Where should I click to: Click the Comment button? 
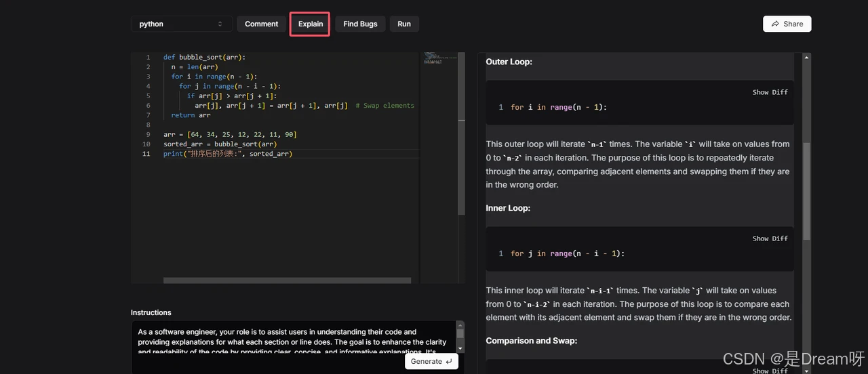(261, 24)
